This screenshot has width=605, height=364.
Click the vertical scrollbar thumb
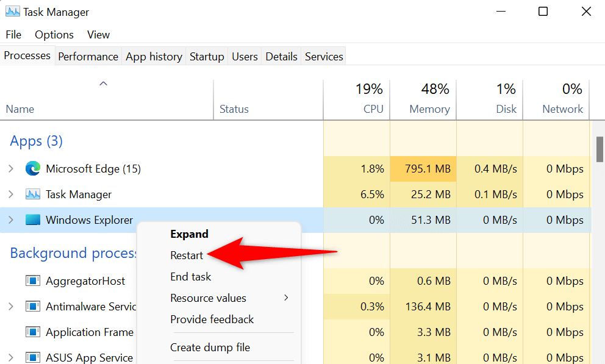[x=600, y=149]
